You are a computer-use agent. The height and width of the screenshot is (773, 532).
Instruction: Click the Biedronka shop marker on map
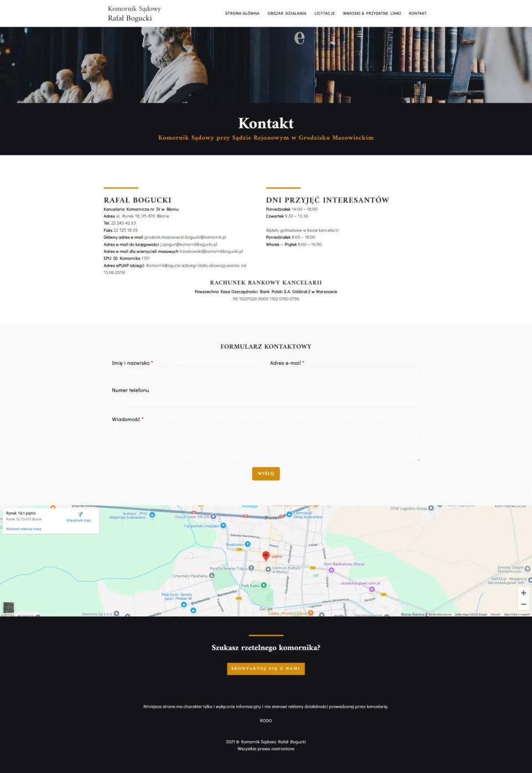(248, 544)
